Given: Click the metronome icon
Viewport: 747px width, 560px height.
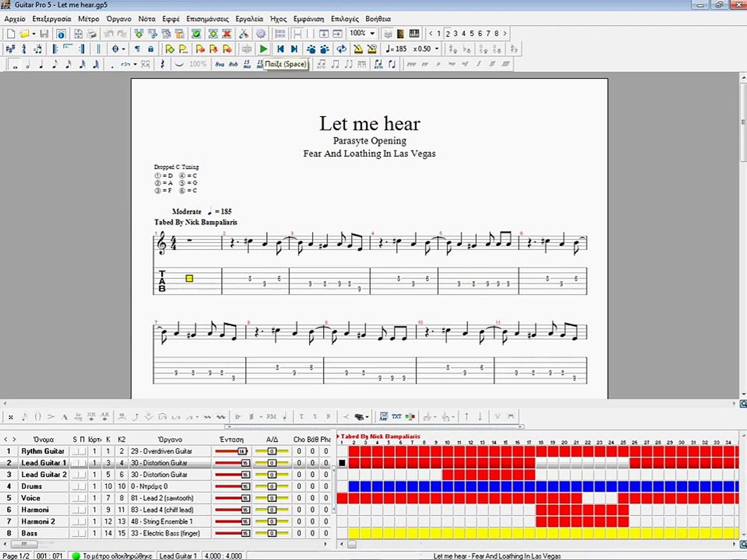Looking at the screenshot, I should [x=358, y=49].
